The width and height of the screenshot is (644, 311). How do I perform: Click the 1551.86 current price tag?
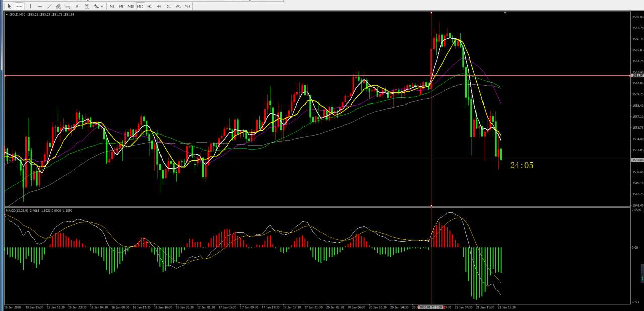pyautogui.click(x=637, y=160)
